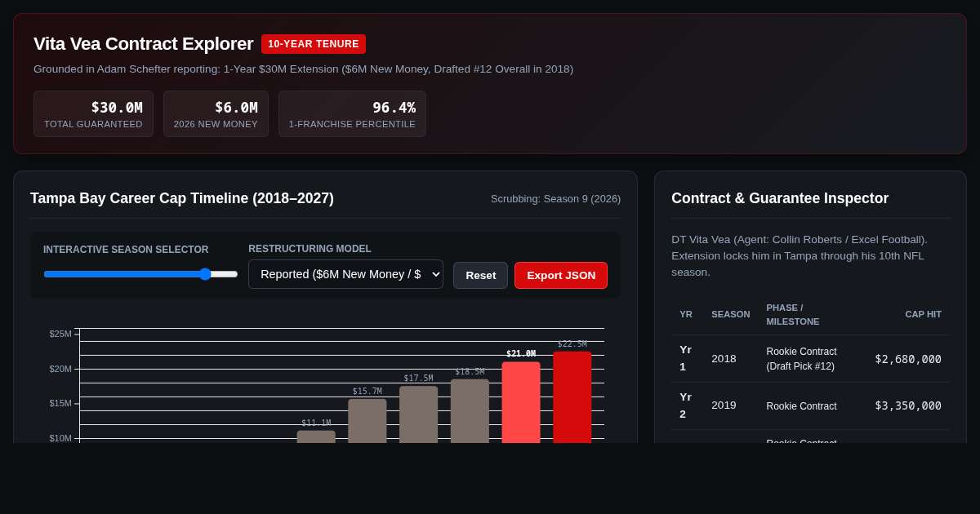Click the Yr 2 2019 table row
Image resolution: width=980 pixels, height=514 pixels.
tap(810, 406)
